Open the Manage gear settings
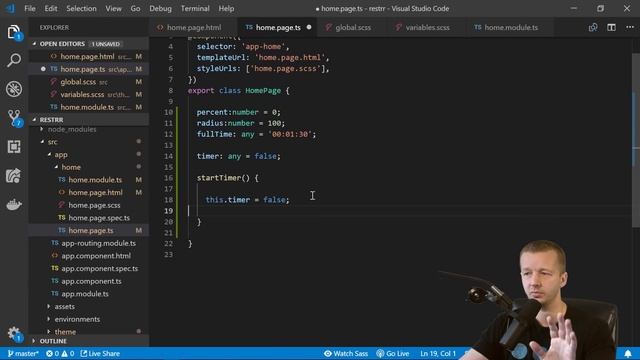The width and height of the screenshot is (640, 360). tap(14, 334)
